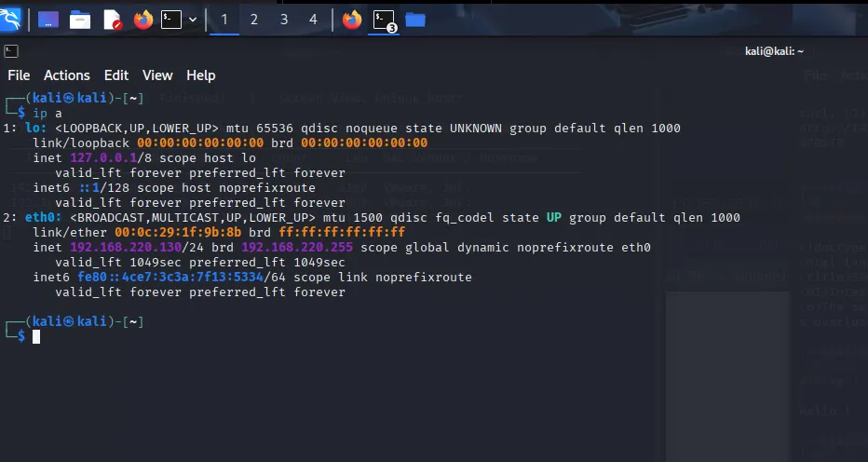Open the Kali dragon applications menu
This screenshot has height=462, width=868.
click(x=10, y=20)
